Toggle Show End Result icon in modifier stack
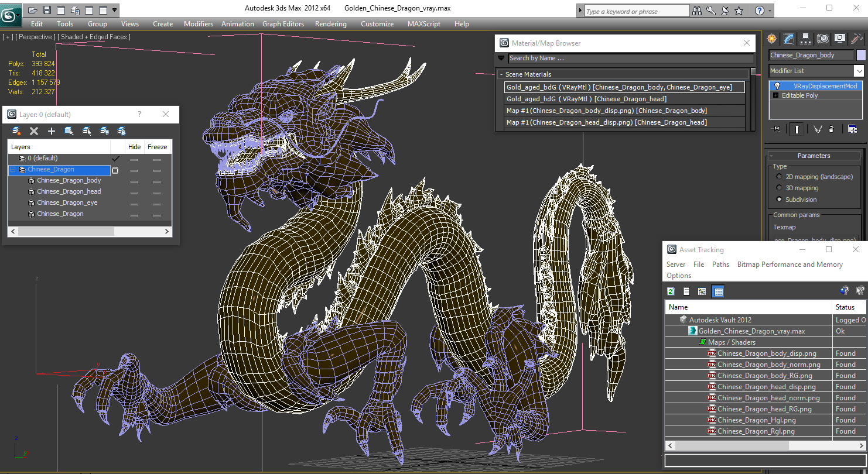This screenshot has height=474, width=868. tap(797, 129)
